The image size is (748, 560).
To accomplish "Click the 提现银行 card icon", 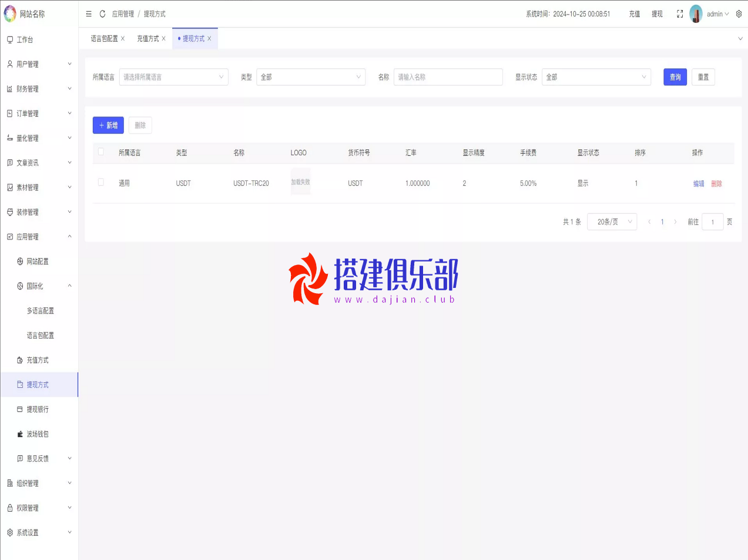I will pyautogui.click(x=20, y=410).
